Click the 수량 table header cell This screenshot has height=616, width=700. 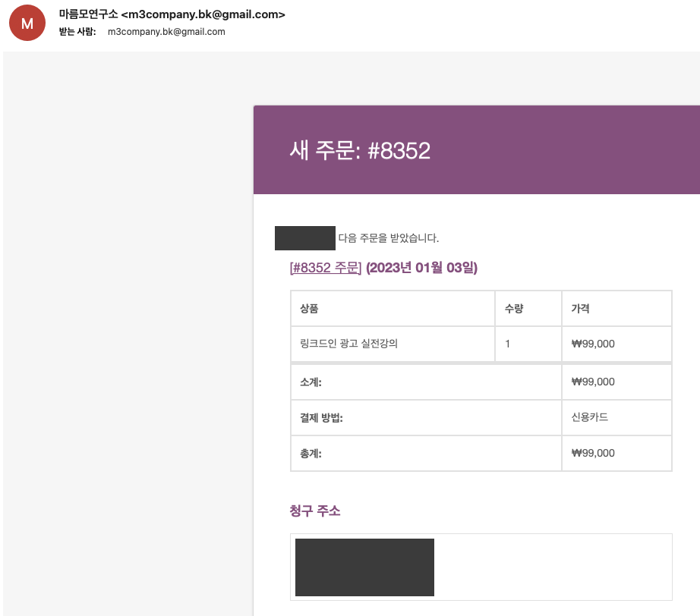[x=514, y=308]
